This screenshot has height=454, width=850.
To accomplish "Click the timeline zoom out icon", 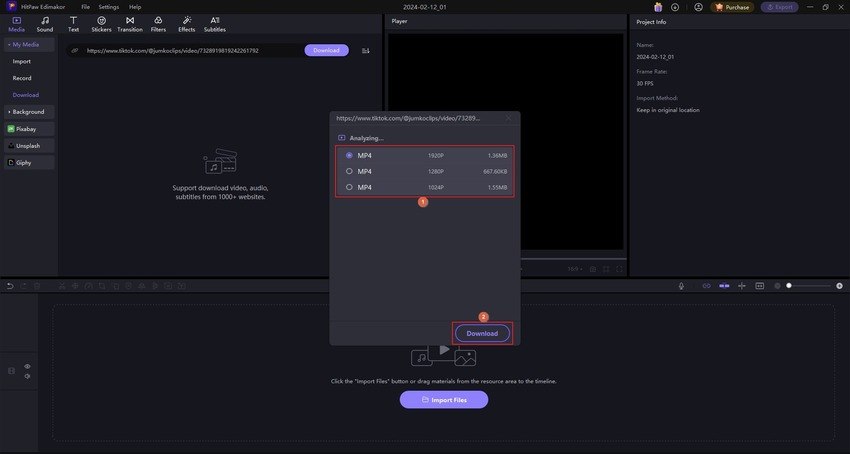I will pos(777,286).
